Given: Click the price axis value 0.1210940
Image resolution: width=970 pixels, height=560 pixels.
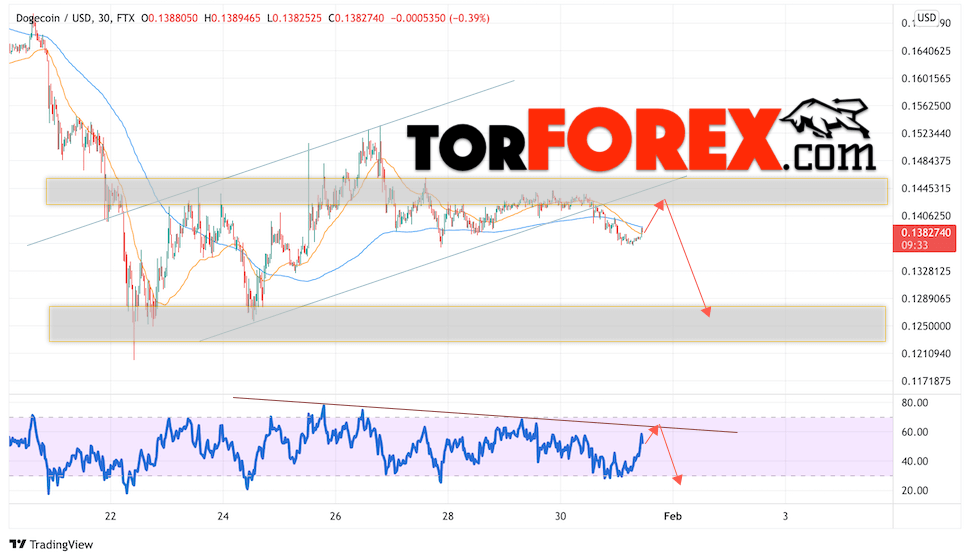Looking at the screenshot, I should tap(926, 353).
